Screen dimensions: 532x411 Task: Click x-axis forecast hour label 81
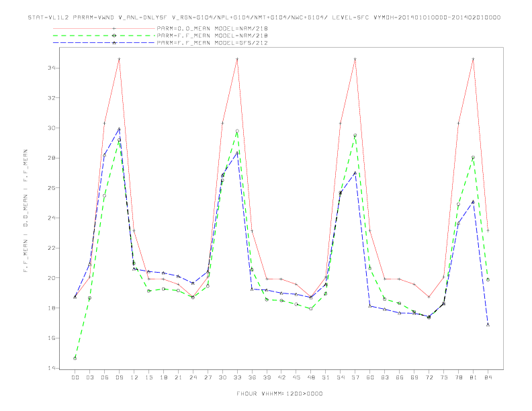click(474, 377)
